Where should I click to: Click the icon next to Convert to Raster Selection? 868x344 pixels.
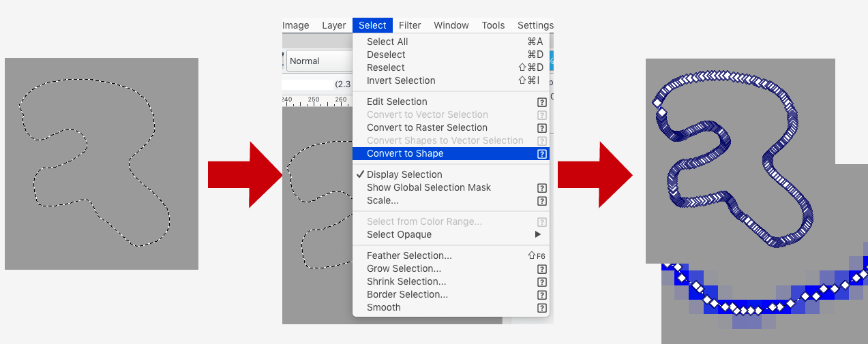(x=542, y=128)
